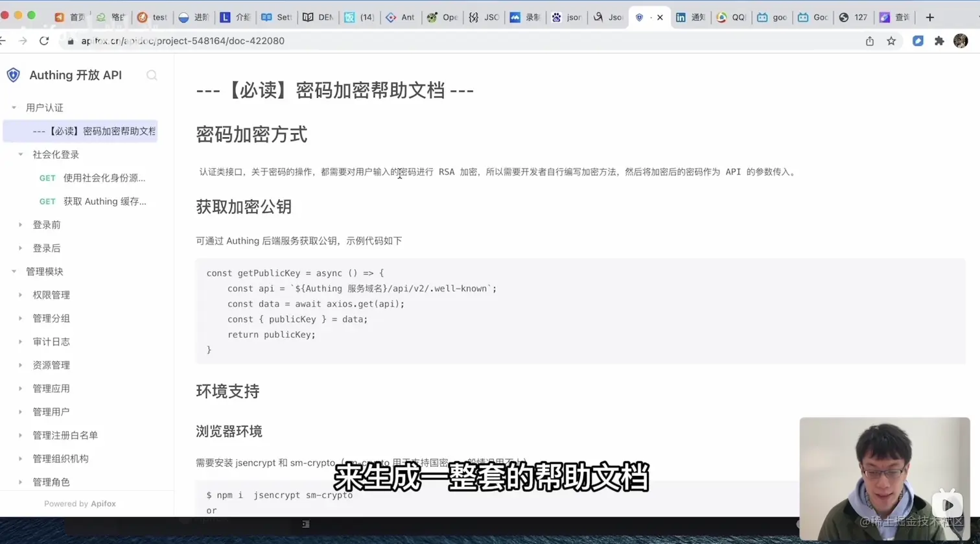Click the URL in the address bar
The image size is (980, 544).
tap(183, 41)
